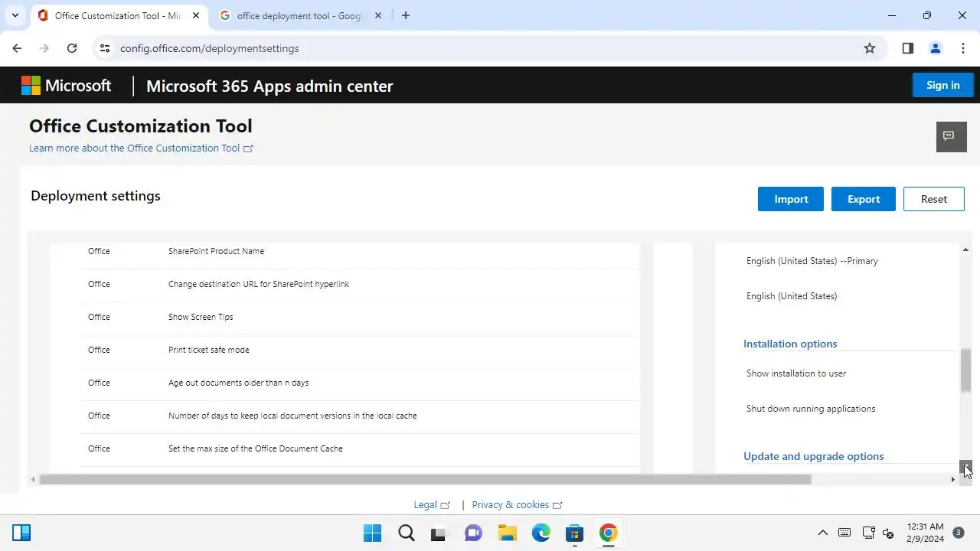Viewport: 980px width, 551px height.
Task: Open the tab search dropdown
Action: pyautogui.click(x=15, y=15)
